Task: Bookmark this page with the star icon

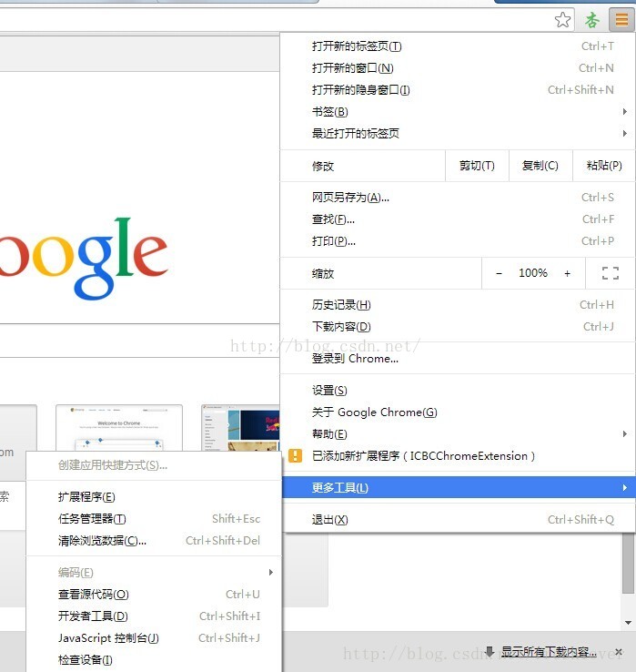Action: [x=562, y=20]
